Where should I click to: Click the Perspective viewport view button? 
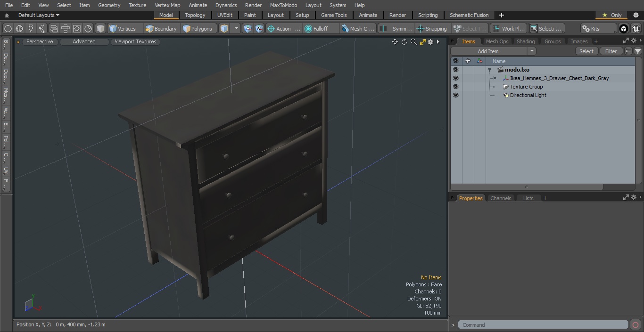point(40,41)
